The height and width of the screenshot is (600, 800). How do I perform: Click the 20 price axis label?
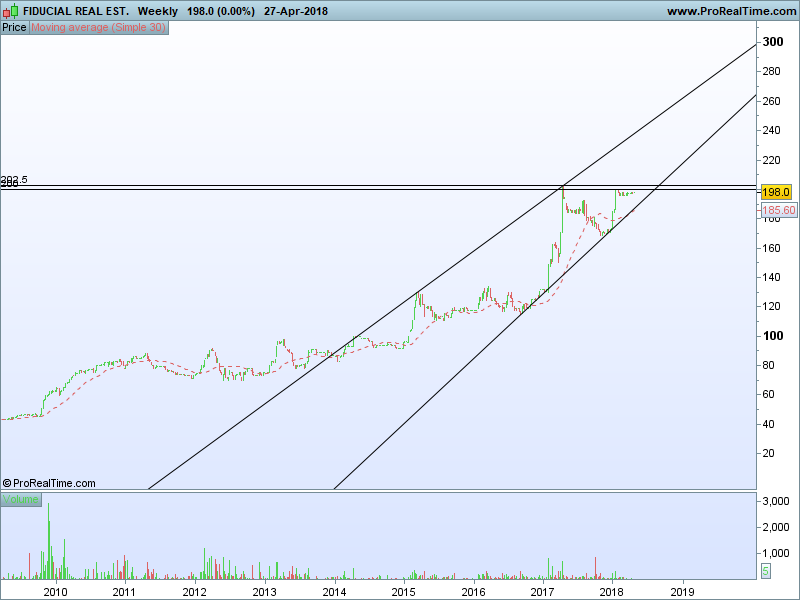(768, 453)
